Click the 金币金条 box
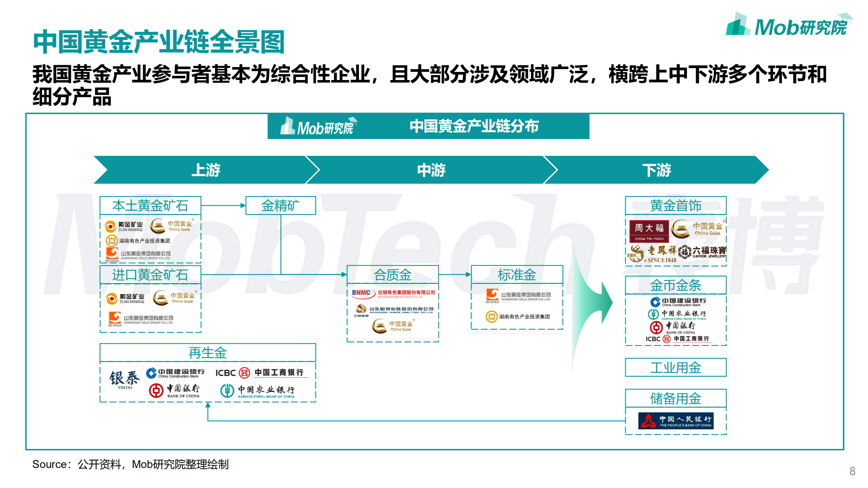 coord(676,285)
